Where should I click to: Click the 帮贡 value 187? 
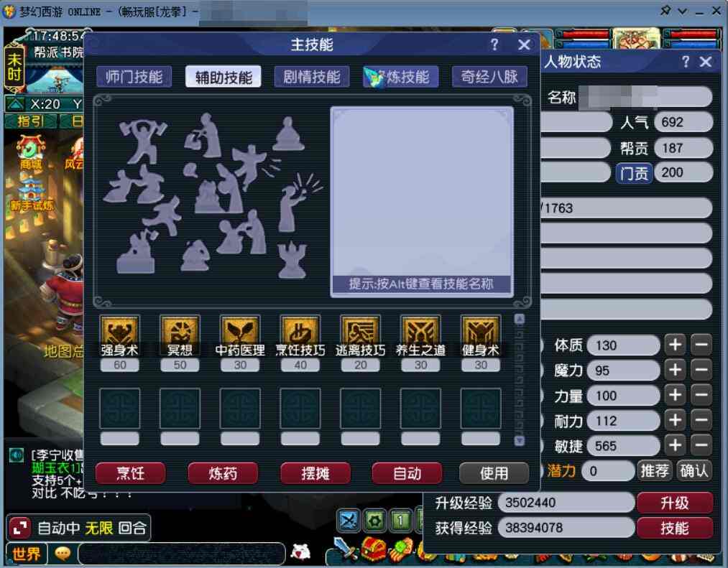tap(683, 148)
